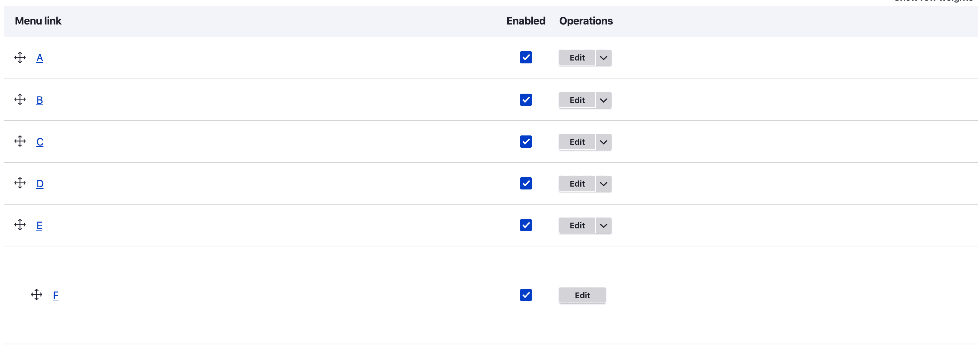Uncheck the Enabled box for menu link C
Screen dimensions: 980x353
[x=525, y=142]
